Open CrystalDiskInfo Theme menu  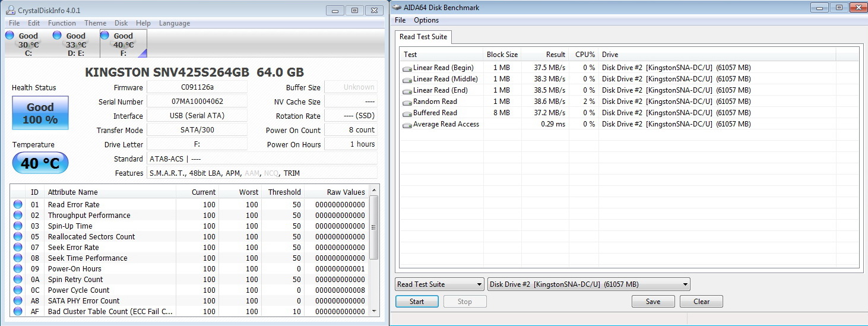coord(95,23)
